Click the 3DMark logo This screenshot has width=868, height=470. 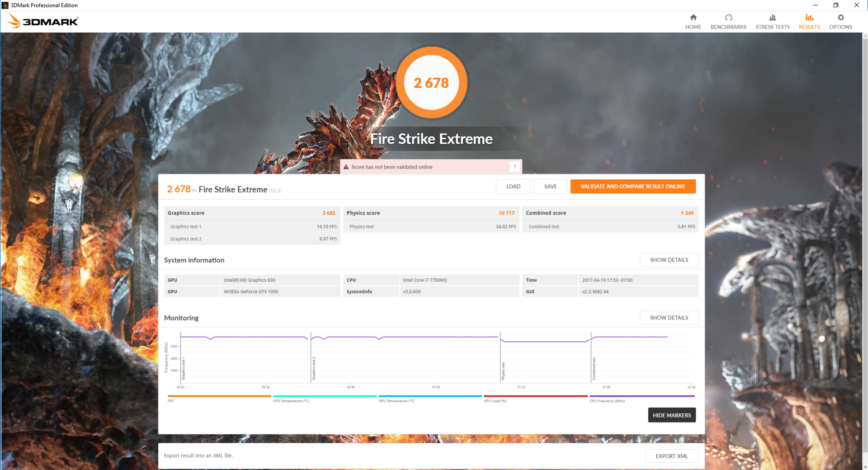click(43, 21)
